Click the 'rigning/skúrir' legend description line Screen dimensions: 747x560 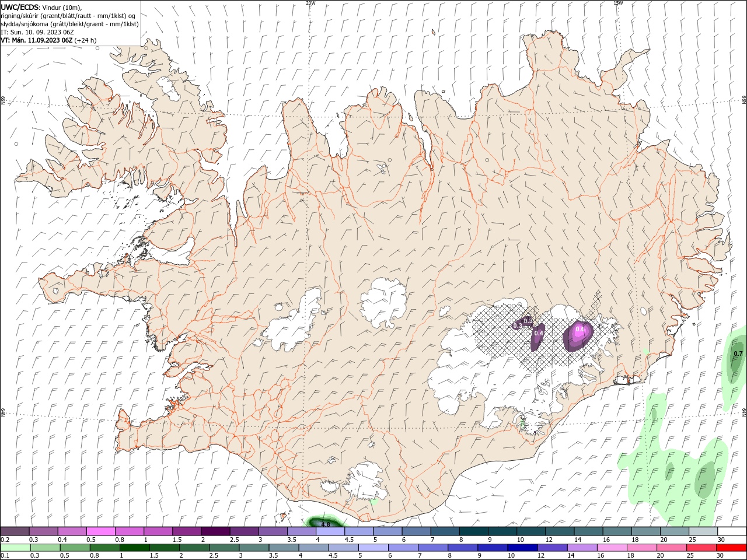(x=68, y=16)
